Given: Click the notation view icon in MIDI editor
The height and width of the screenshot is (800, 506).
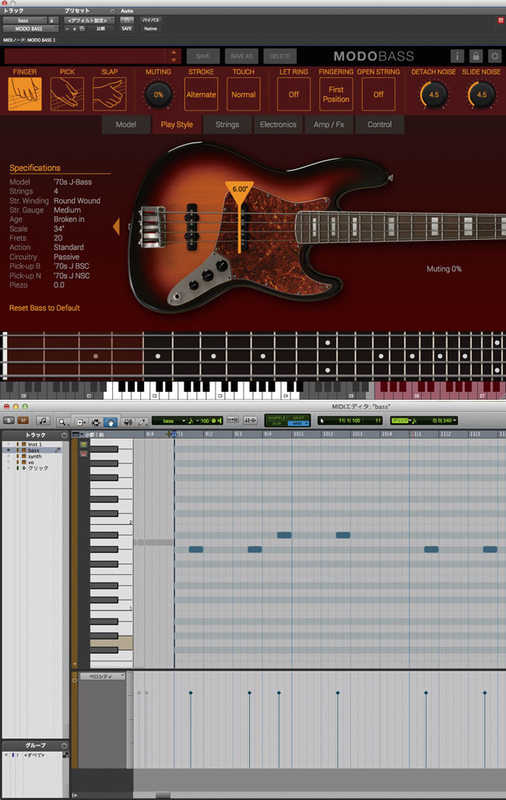Looking at the screenshot, I should pyautogui.click(x=43, y=421).
